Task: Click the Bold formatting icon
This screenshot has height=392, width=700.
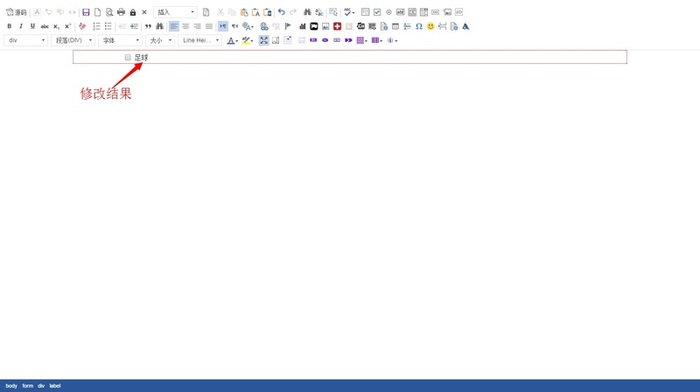Action: (9, 26)
